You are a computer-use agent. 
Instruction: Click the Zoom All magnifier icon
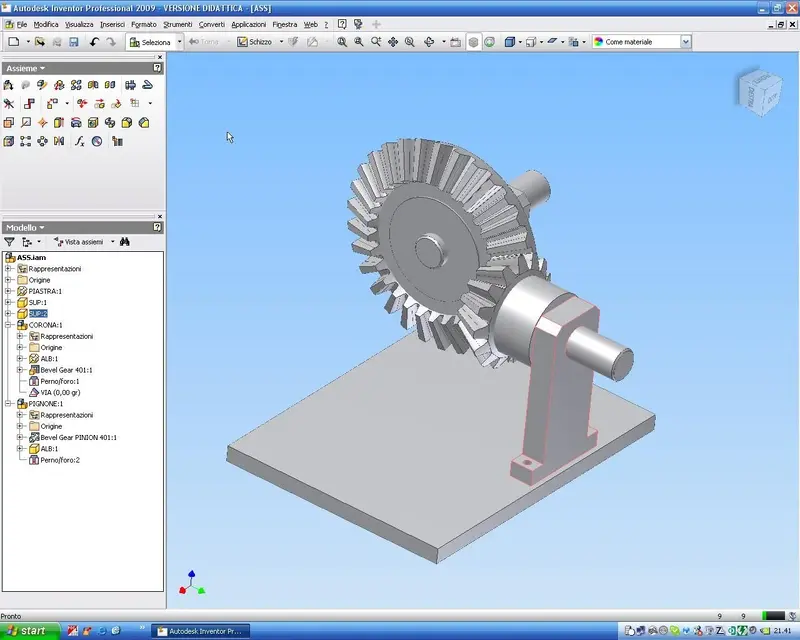(x=342, y=42)
